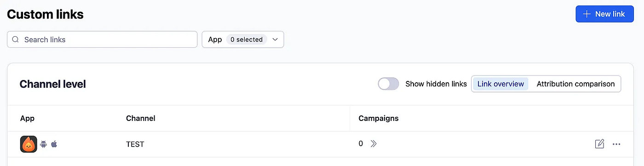Click the Apple platform icon

tap(54, 144)
